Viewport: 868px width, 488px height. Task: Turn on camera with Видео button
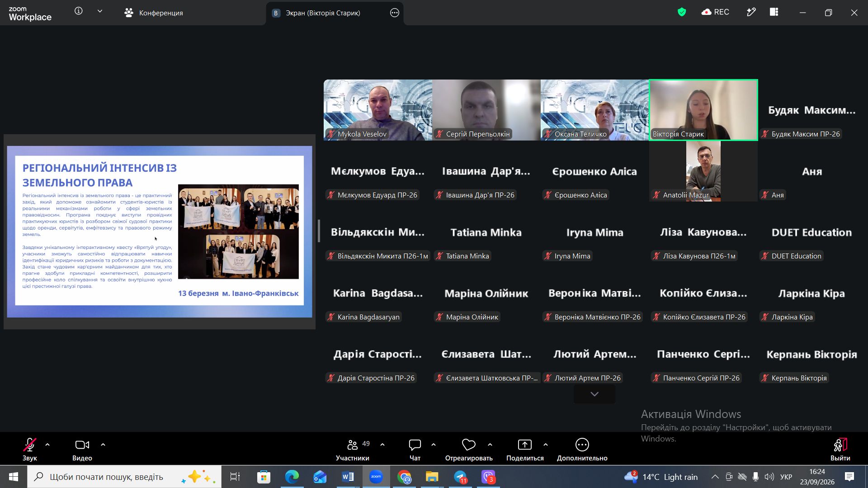(x=82, y=450)
